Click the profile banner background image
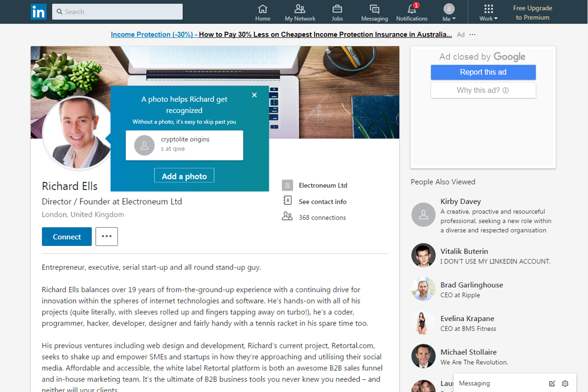 click(215, 92)
